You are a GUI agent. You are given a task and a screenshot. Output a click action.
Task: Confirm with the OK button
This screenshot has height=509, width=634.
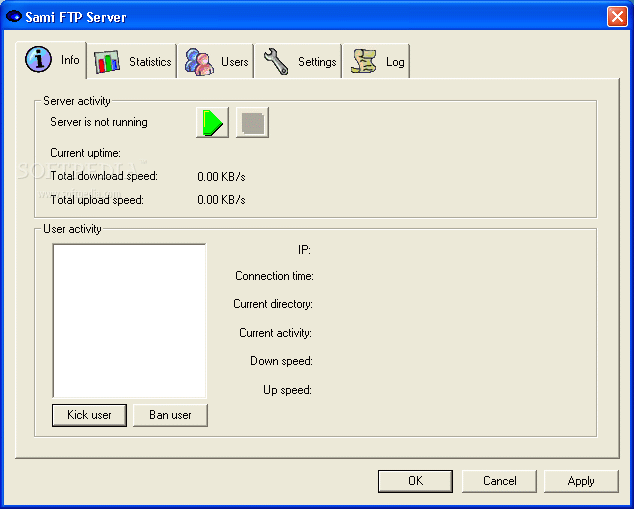pyautogui.click(x=415, y=481)
